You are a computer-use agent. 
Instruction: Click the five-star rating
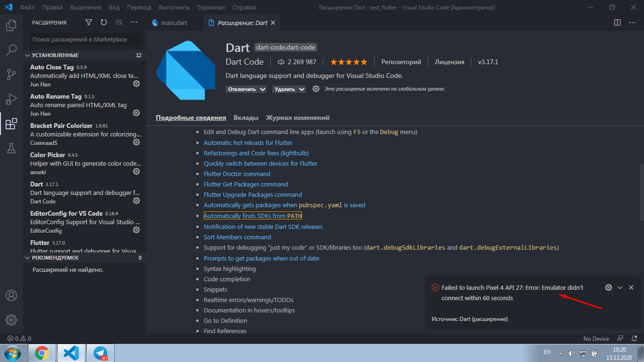[x=349, y=62]
